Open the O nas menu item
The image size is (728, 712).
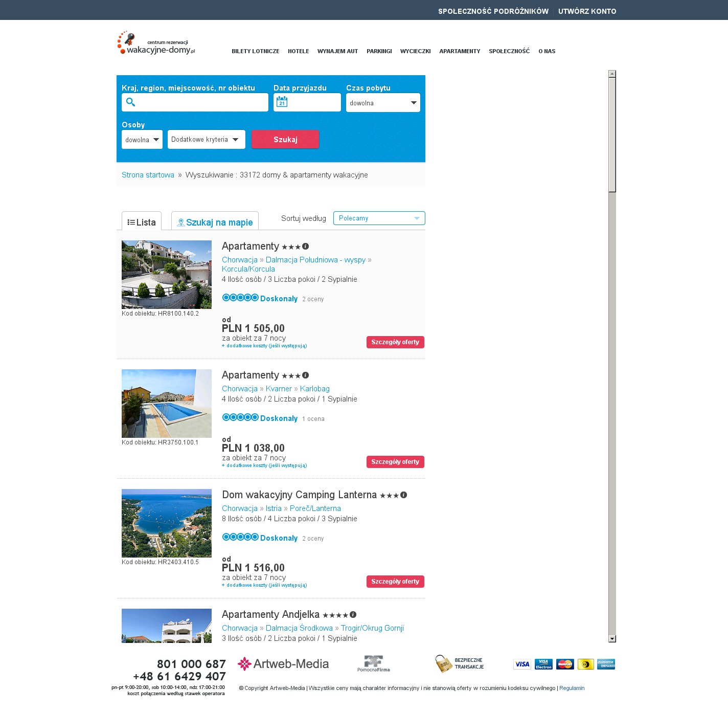[x=547, y=51]
